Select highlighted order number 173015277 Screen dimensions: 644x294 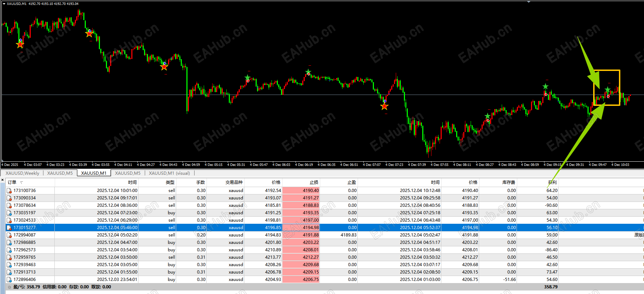25,228
